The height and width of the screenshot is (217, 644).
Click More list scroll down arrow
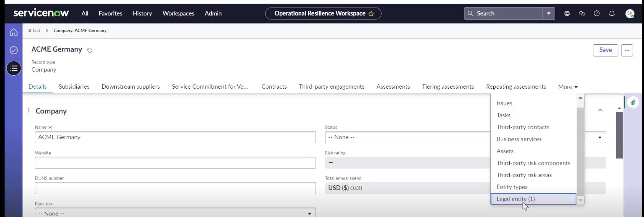pyautogui.click(x=580, y=201)
